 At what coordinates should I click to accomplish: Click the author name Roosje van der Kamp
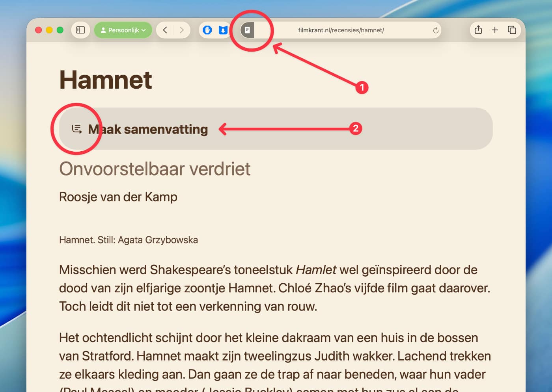click(x=118, y=197)
